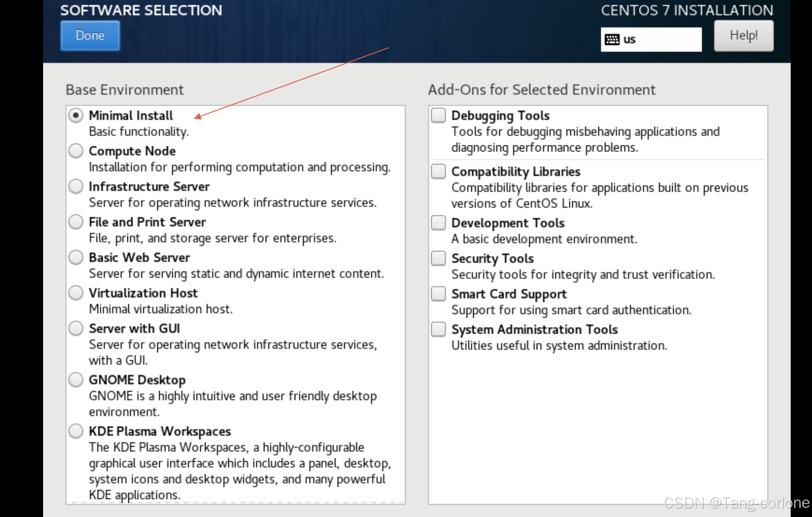Pick the Virtualization Host radio button
Image resolution: width=812 pixels, height=517 pixels.
76,293
